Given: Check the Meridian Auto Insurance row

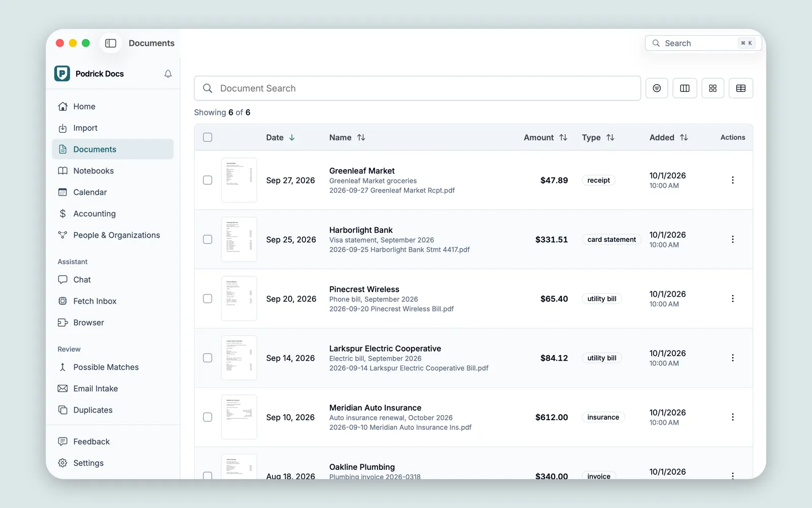Looking at the screenshot, I should click(208, 417).
